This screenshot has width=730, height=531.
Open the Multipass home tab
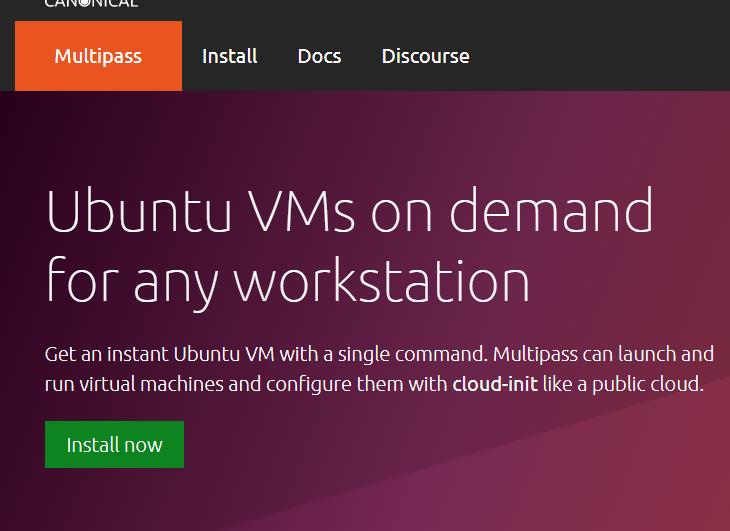tap(98, 56)
